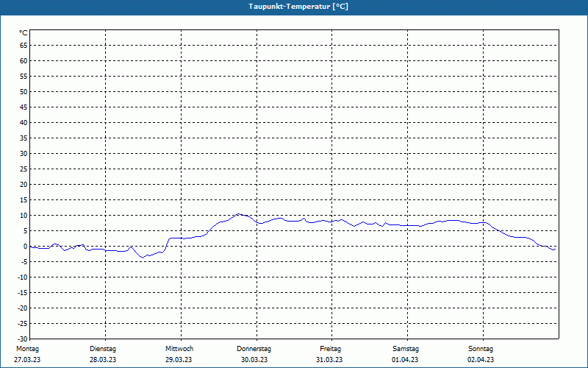
Task: Click the -25 y-axis label
Action: 23,323
